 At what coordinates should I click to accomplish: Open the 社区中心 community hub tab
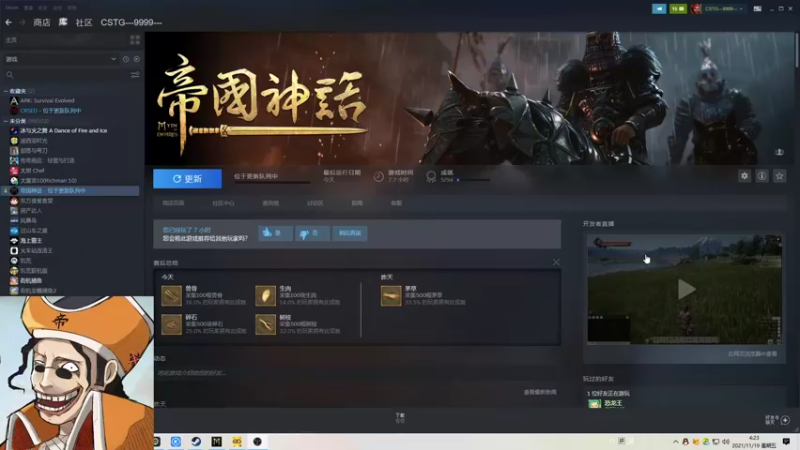coord(223,203)
